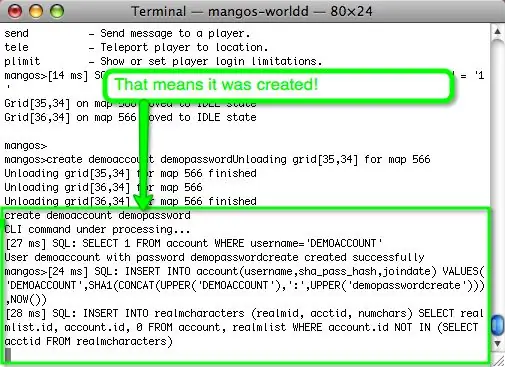Click the window title 'Terminal — mangos-worldd — 80×24'

coord(252,11)
